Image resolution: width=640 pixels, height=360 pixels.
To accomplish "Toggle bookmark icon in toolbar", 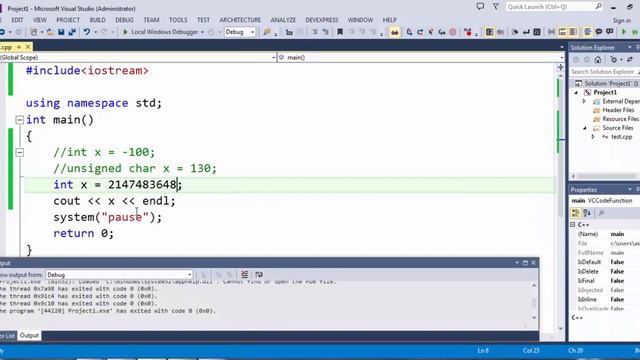I will 340,32.
